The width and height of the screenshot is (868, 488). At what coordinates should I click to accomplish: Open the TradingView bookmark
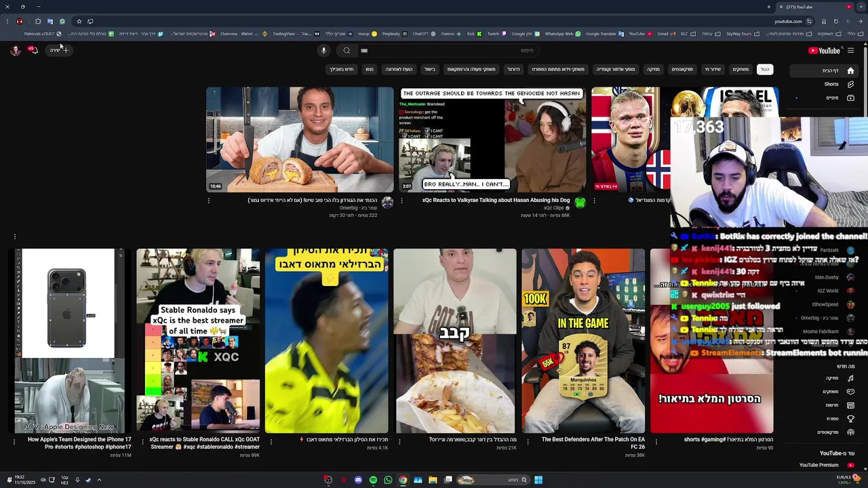tap(296, 33)
